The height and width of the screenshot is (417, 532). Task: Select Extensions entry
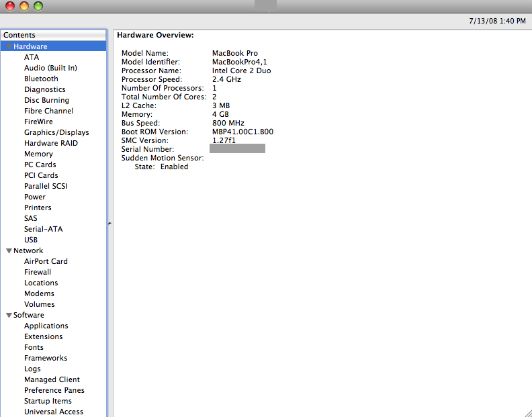44,336
